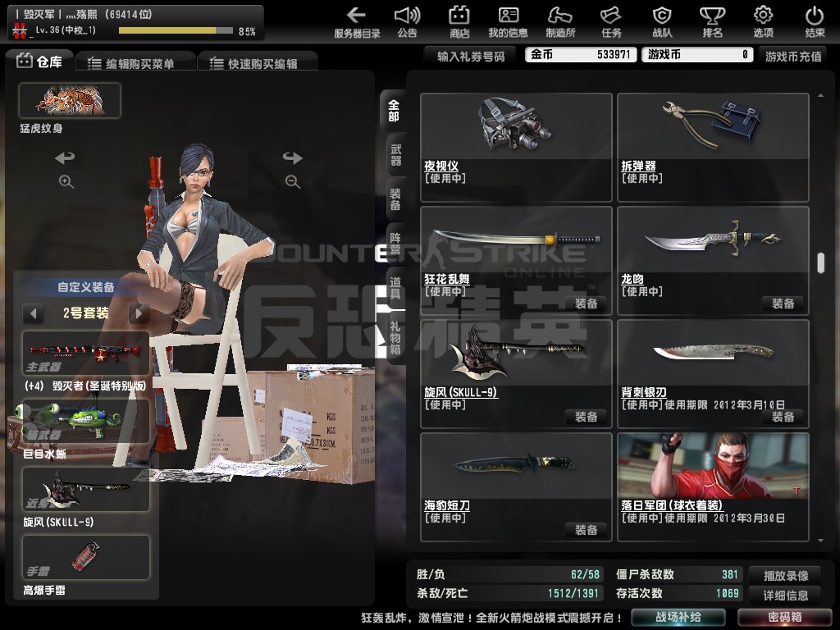
Task: Click the enter coupon code (输入礼券号码) button
Action: pyautogui.click(x=471, y=57)
